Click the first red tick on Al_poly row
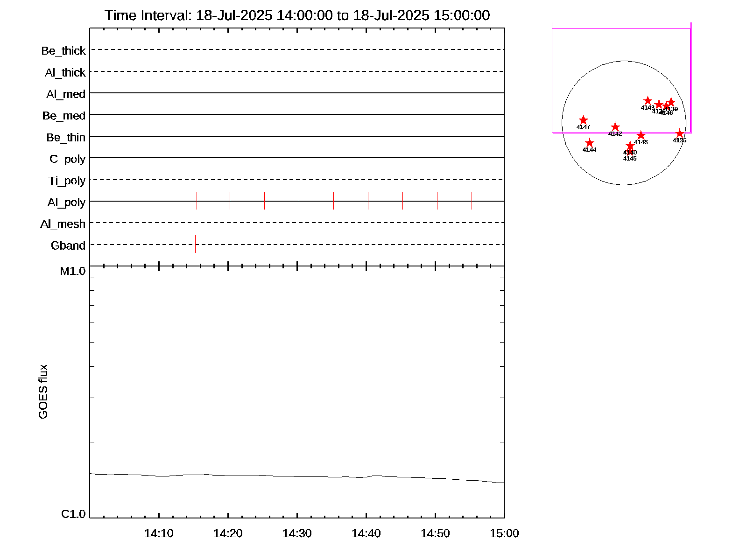Image resolution: width=747 pixels, height=560 pixels. pyautogui.click(x=197, y=201)
